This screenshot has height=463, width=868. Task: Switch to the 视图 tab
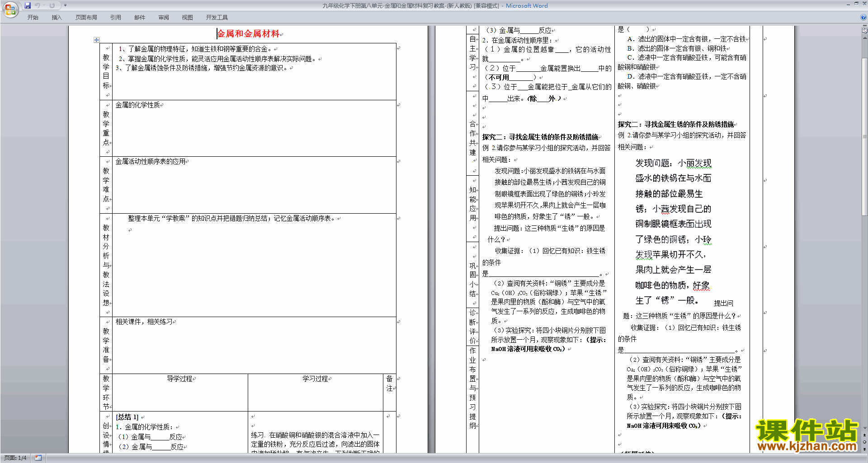pyautogui.click(x=187, y=17)
